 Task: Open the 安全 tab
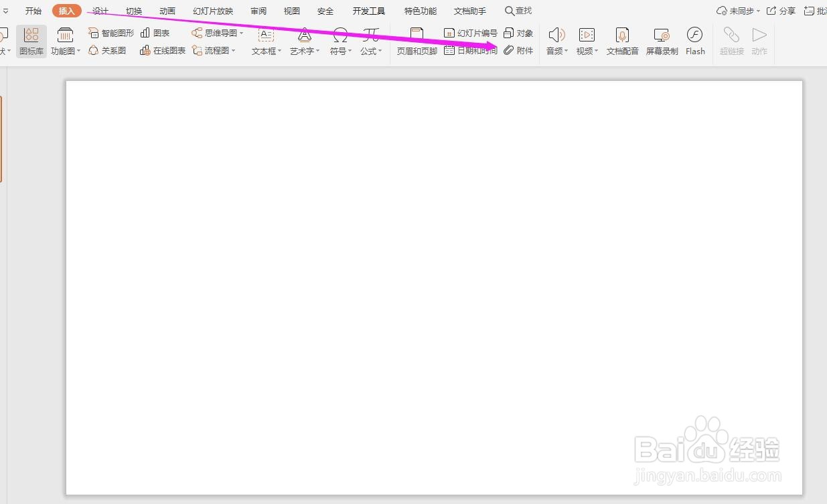[325, 11]
